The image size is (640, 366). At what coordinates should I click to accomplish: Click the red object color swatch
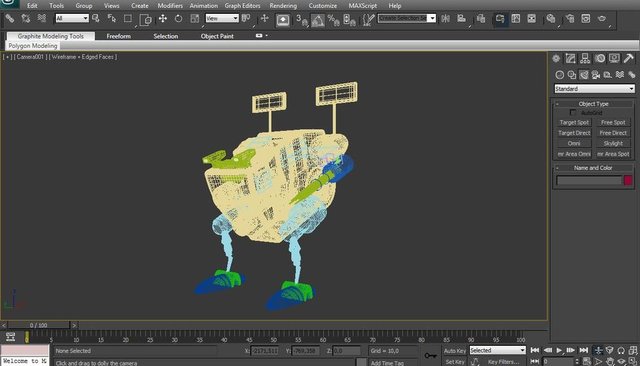628,180
